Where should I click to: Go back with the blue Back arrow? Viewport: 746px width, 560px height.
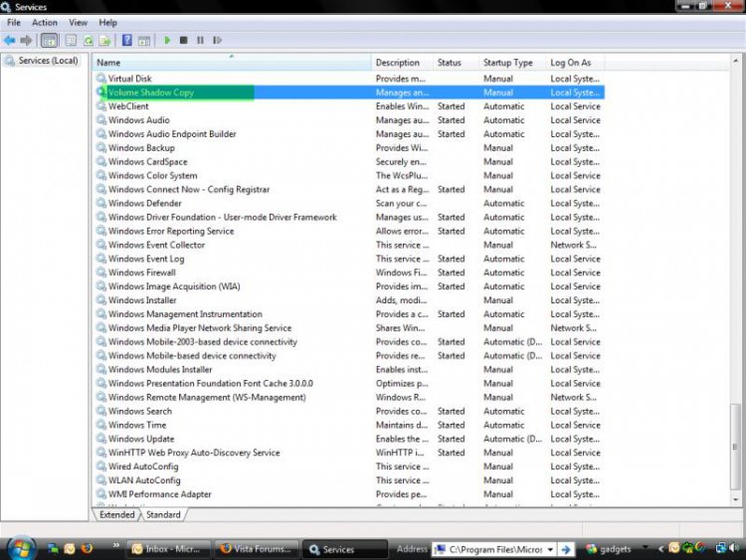coord(10,41)
